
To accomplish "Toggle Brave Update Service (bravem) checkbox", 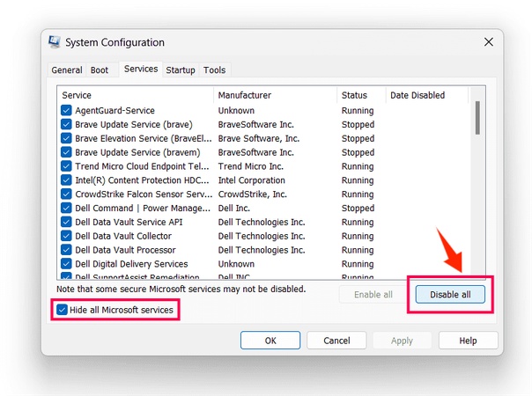I will (x=66, y=152).
